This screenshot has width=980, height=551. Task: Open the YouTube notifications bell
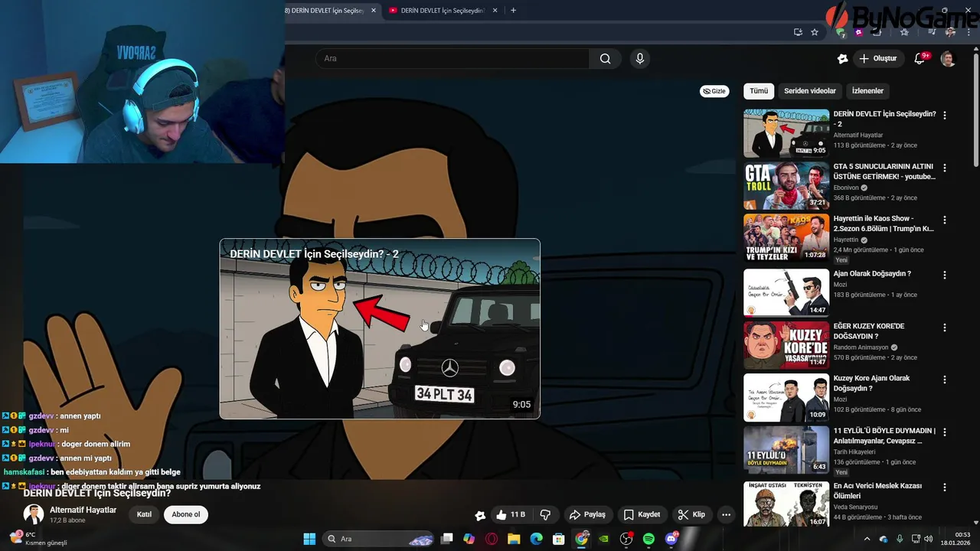(x=920, y=58)
